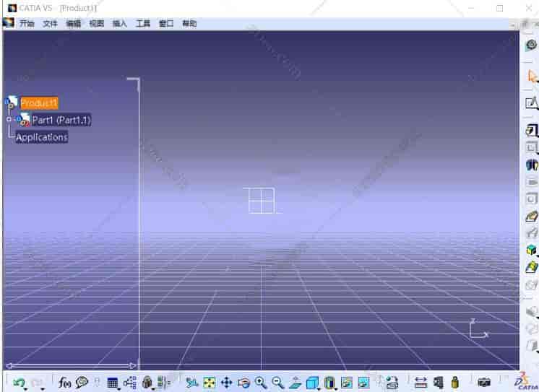Screen dimensions: 539x392
Task: Click the Zoom In magnifier icon
Action: pyautogui.click(x=261, y=383)
